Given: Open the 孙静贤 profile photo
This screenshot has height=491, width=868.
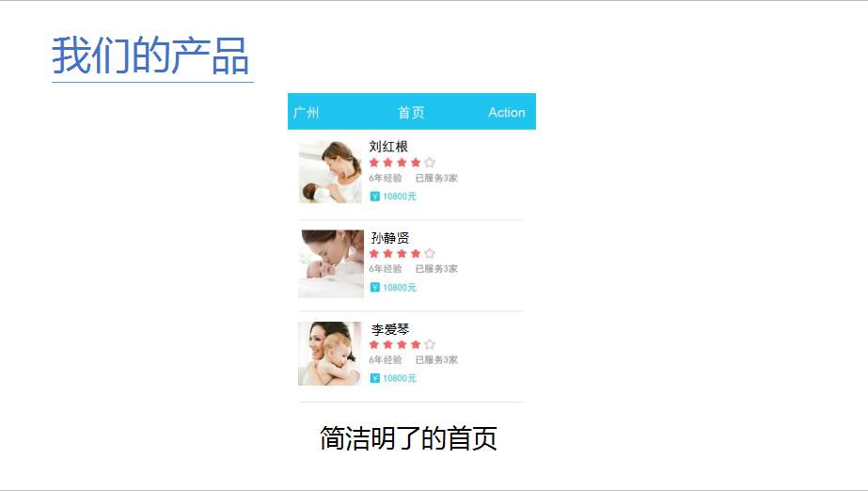Looking at the screenshot, I should pyautogui.click(x=331, y=264).
